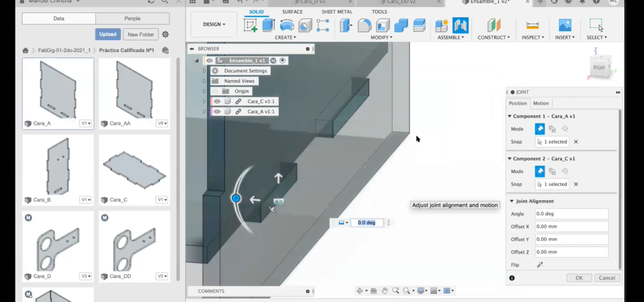This screenshot has height=302, width=644.
Task: Select the Extrude tool
Action: 268,25
